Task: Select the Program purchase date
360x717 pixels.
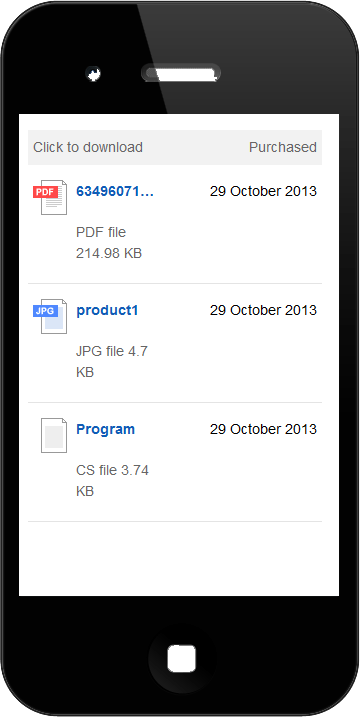Action: (x=263, y=429)
